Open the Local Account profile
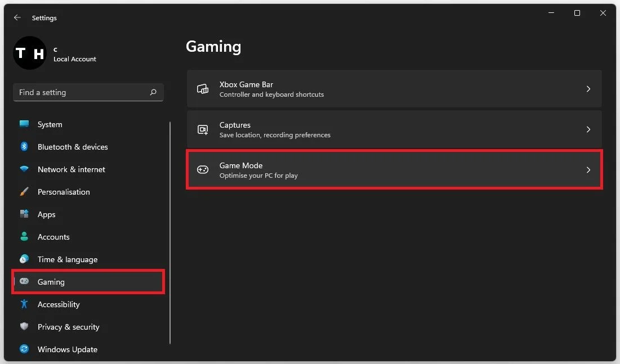This screenshot has height=364, width=620. [x=56, y=53]
